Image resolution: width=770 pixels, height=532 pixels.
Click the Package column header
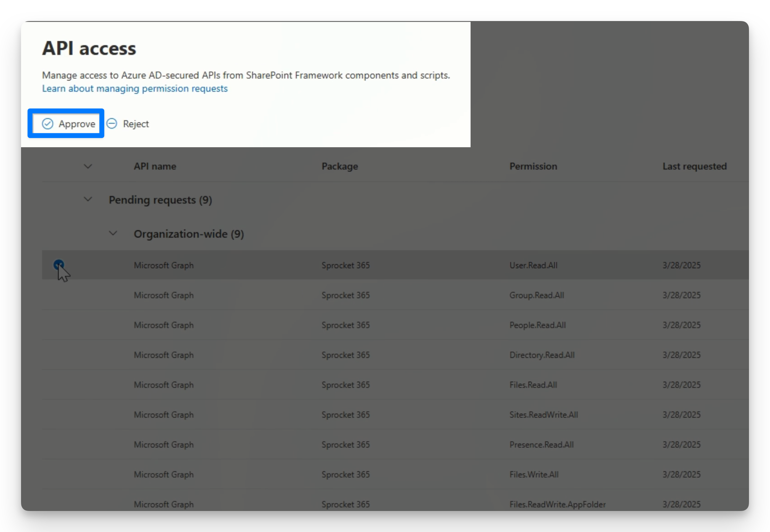pyautogui.click(x=339, y=166)
